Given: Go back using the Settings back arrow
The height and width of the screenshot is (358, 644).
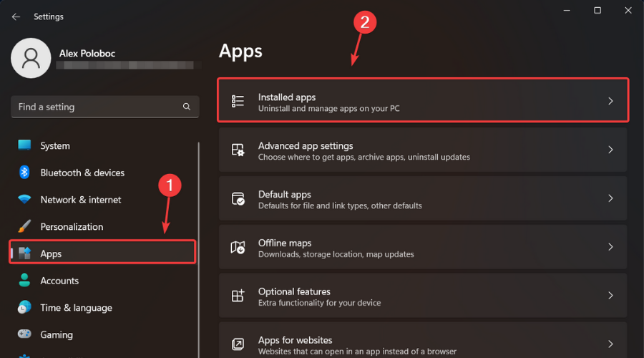Looking at the screenshot, I should (x=16, y=17).
